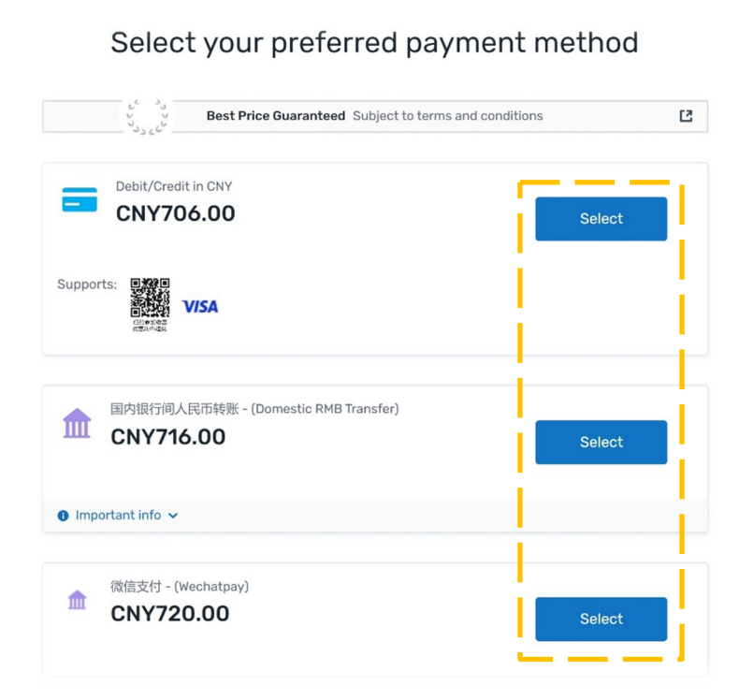Screen dimensions: 739x700
Task: Click the blue credit card icon
Action: coord(80,200)
